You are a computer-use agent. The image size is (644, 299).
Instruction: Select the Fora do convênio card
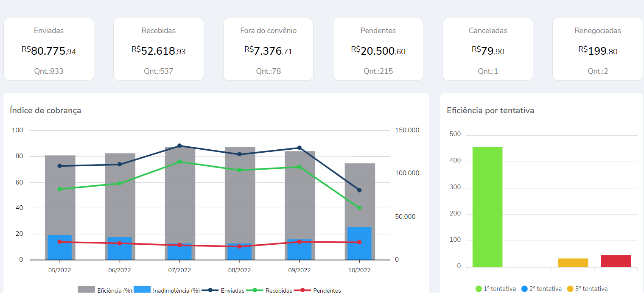click(x=268, y=49)
